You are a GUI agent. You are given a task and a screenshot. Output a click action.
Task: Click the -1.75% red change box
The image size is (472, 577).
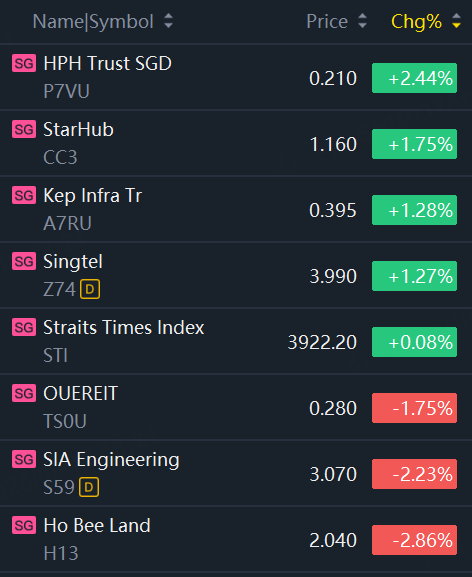414,408
